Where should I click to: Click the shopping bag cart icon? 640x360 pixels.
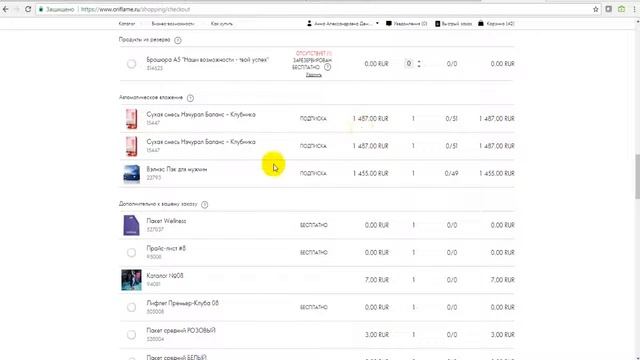tap(481, 24)
